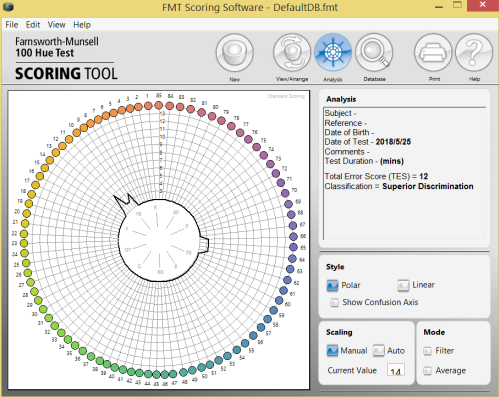500x398 pixels.
Task: Open the Edit menu
Action: click(x=33, y=25)
